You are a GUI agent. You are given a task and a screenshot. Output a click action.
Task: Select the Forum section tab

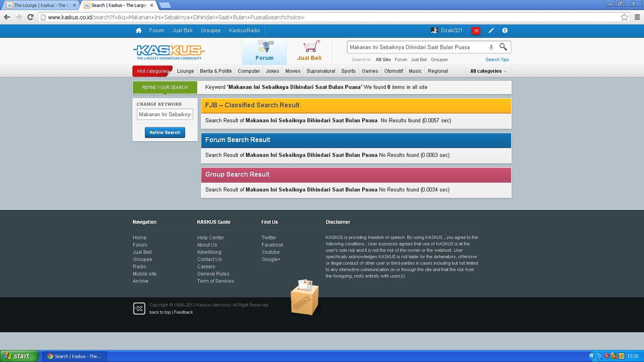(x=264, y=51)
